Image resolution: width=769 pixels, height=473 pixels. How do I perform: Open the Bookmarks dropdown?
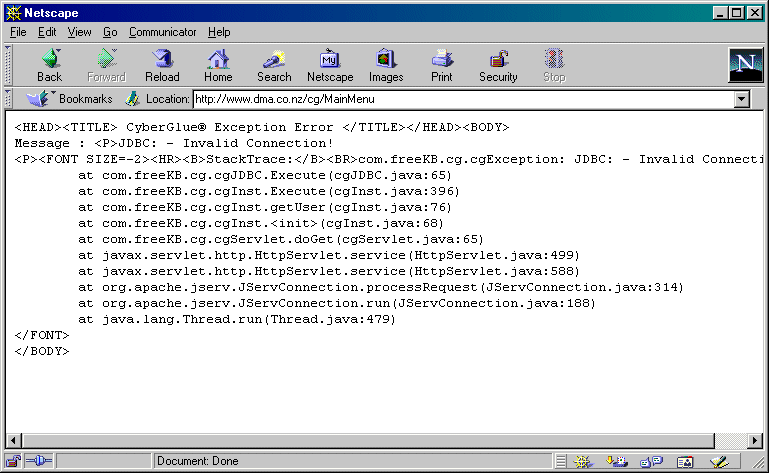(x=70, y=99)
